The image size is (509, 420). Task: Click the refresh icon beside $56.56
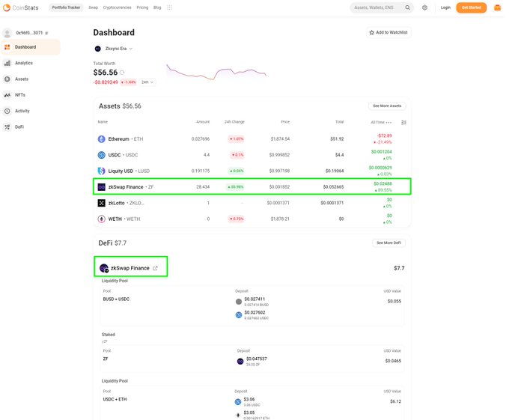click(122, 73)
